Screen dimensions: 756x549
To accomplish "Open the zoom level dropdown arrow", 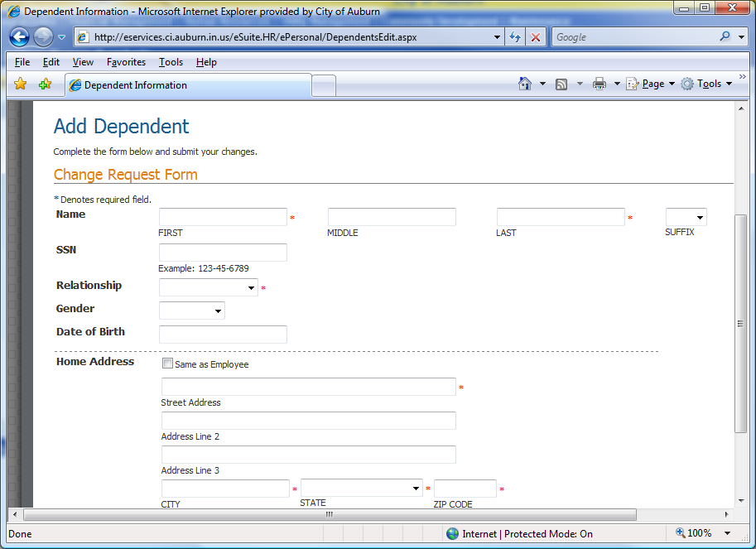I will pos(727,533).
